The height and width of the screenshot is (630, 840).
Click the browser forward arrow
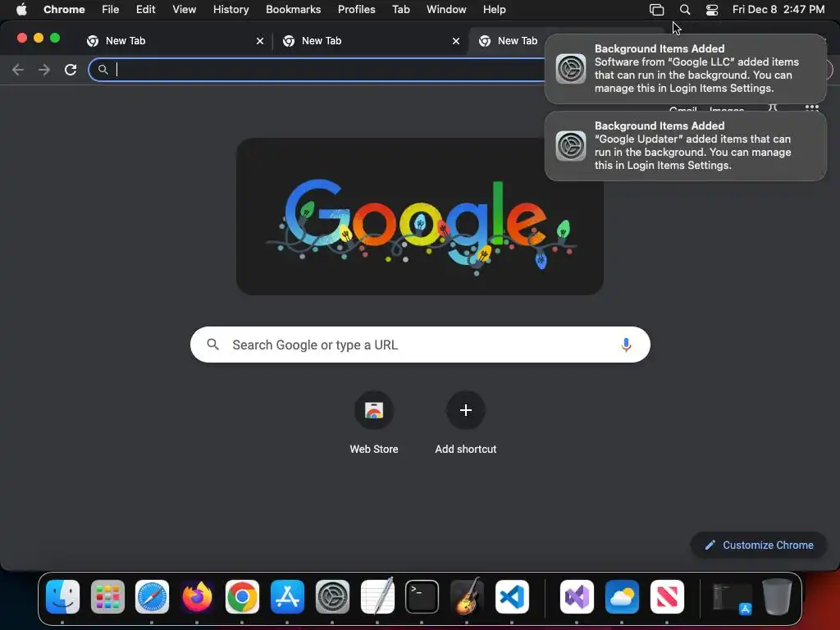coord(44,70)
